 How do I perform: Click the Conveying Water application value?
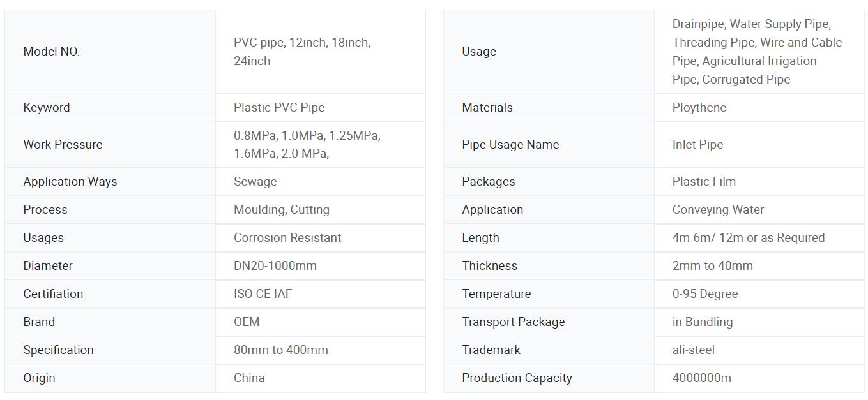[x=718, y=209]
